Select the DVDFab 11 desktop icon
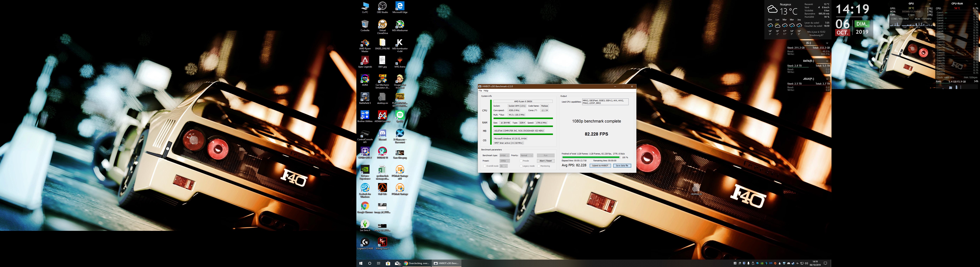 (382, 153)
